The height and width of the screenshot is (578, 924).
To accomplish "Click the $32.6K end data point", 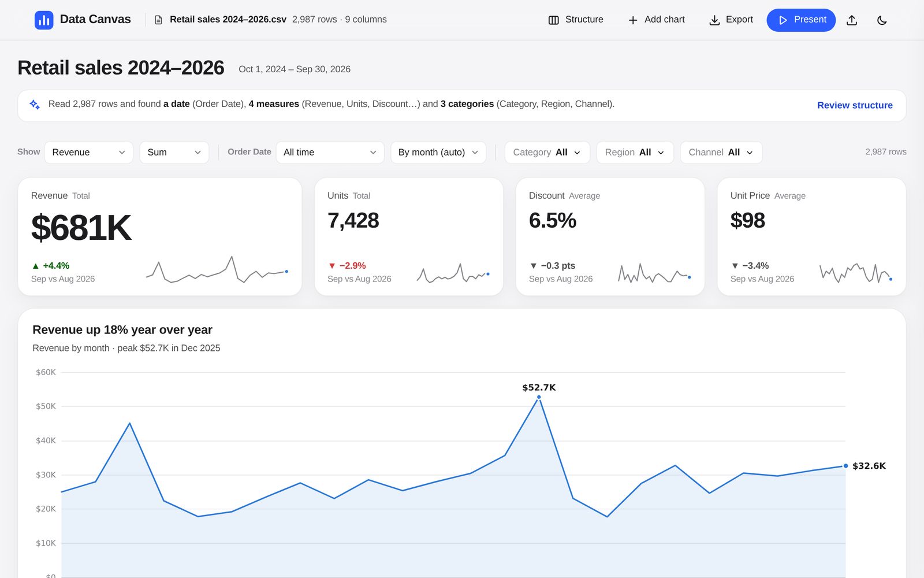I will (x=845, y=466).
